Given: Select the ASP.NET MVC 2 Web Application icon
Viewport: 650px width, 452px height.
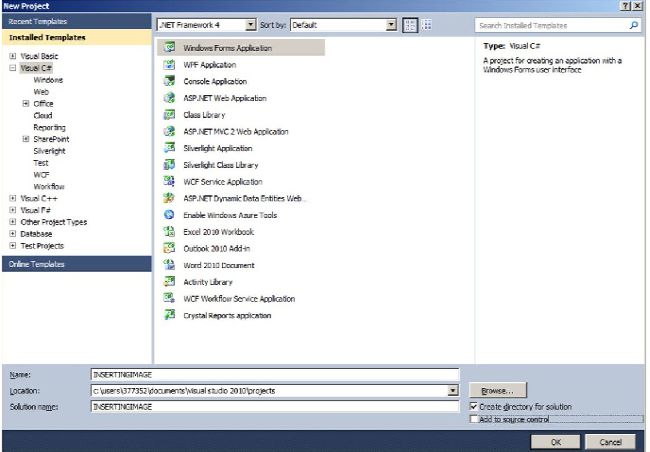Looking at the screenshot, I should tap(169, 131).
